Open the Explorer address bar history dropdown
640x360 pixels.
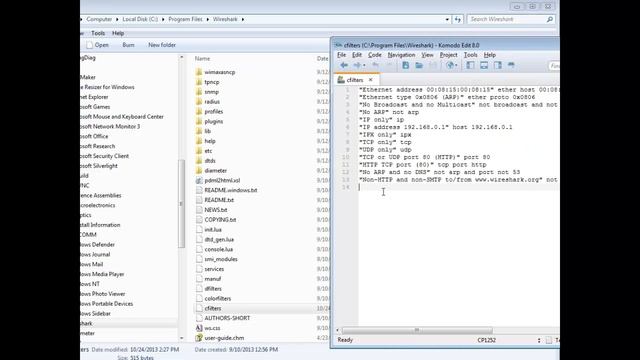pyautogui.click(x=447, y=19)
